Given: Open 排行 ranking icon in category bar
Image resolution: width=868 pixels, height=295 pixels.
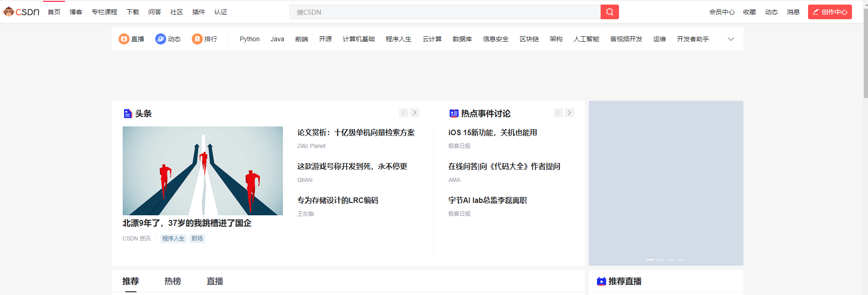Looking at the screenshot, I should (x=197, y=39).
